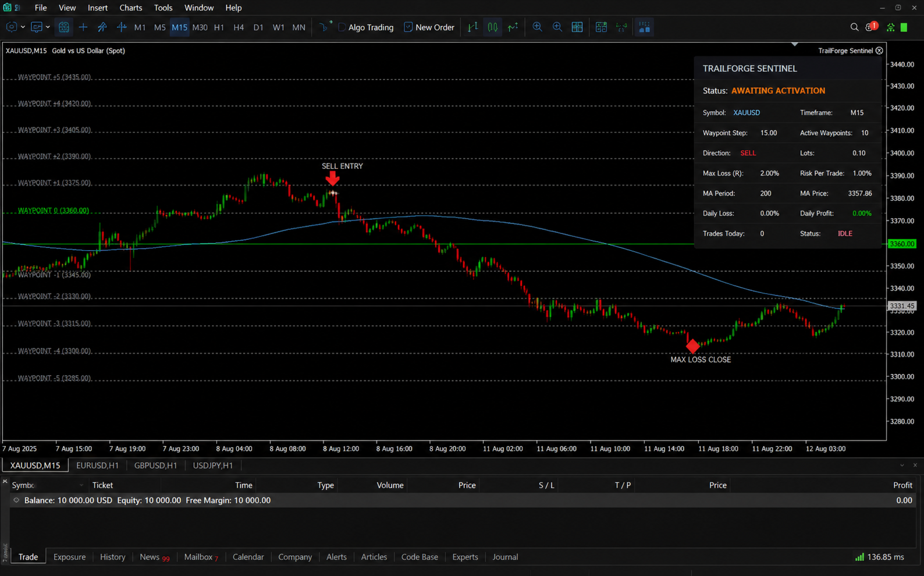Sort trades by Ticket column

click(x=102, y=485)
